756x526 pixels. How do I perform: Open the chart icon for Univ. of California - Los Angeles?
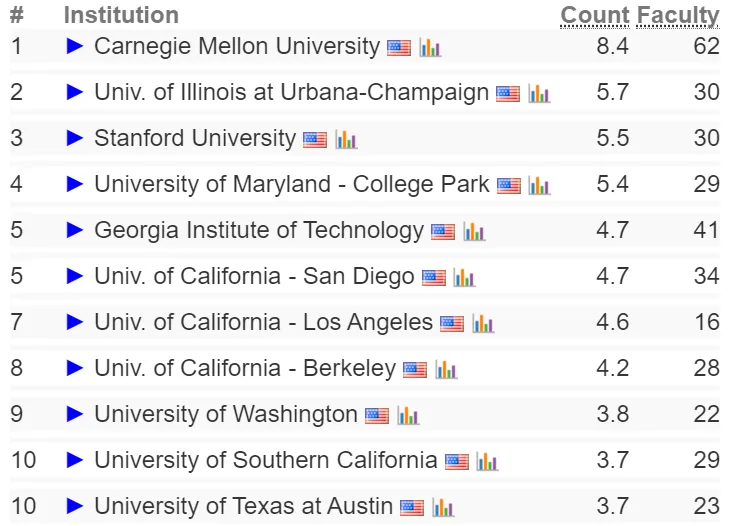coord(483,324)
